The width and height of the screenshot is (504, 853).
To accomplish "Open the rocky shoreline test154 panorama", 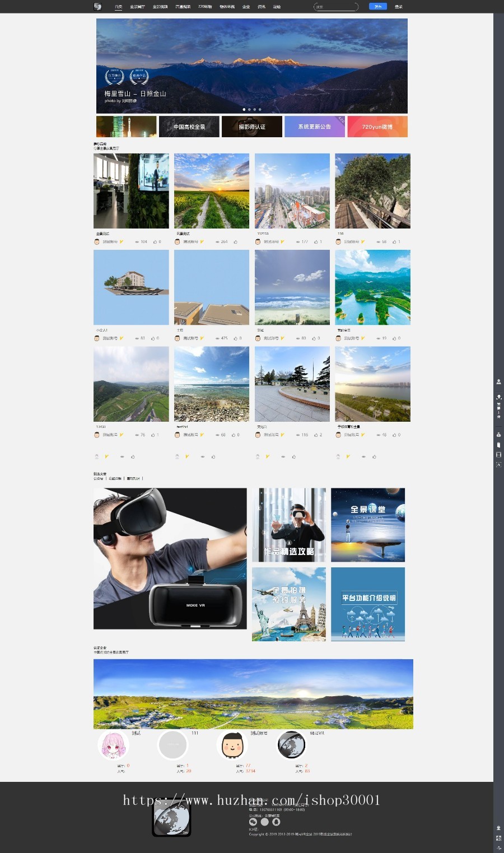I will [212, 384].
